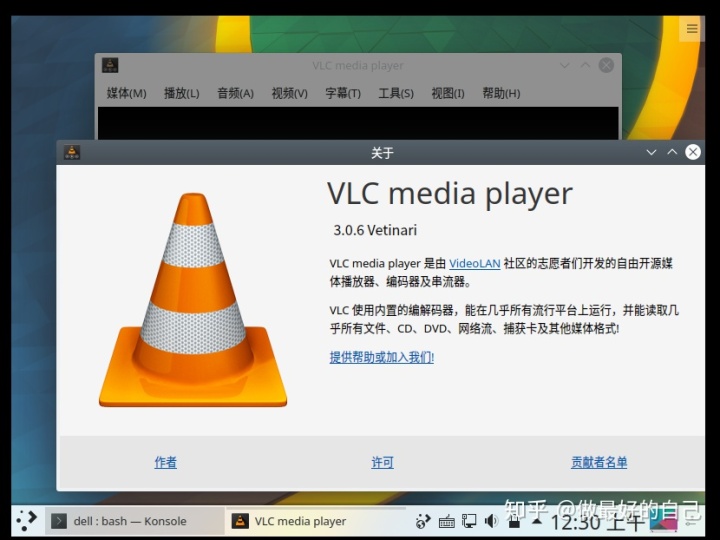Expand hidden tray icons arrow
Screen dimensions: 720x540
536,521
